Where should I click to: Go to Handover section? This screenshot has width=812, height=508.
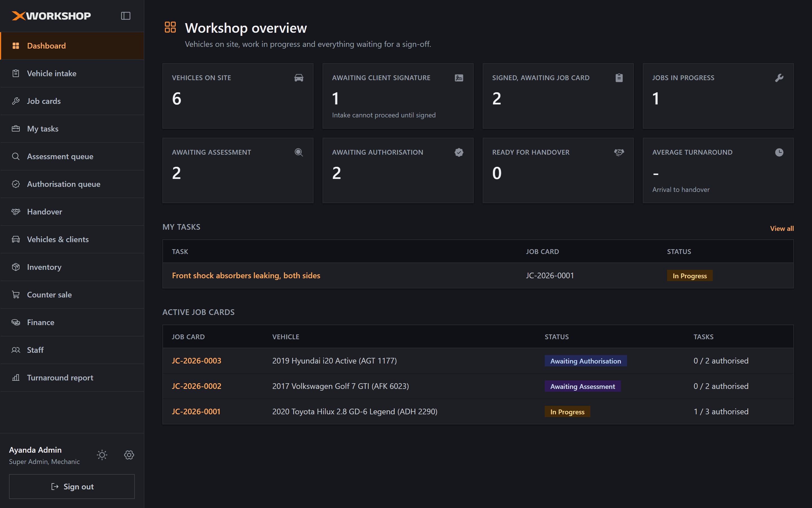(x=72, y=212)
